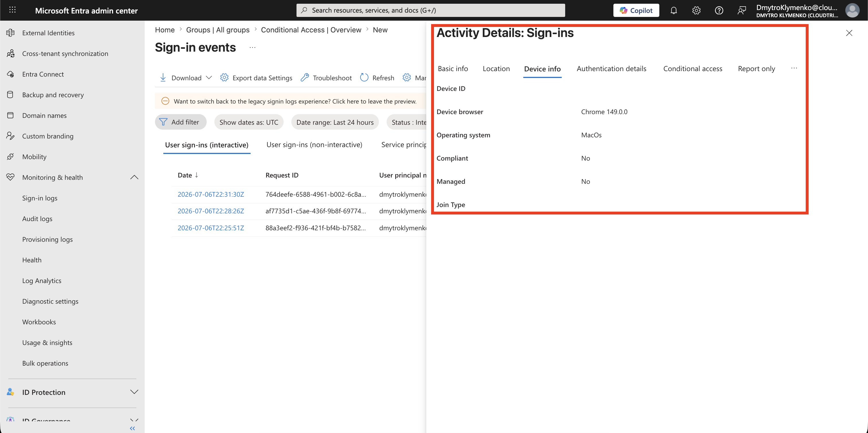Open the settings gear in top bar
The height and width of the screenshot is (433, 868).
(696, 10)
